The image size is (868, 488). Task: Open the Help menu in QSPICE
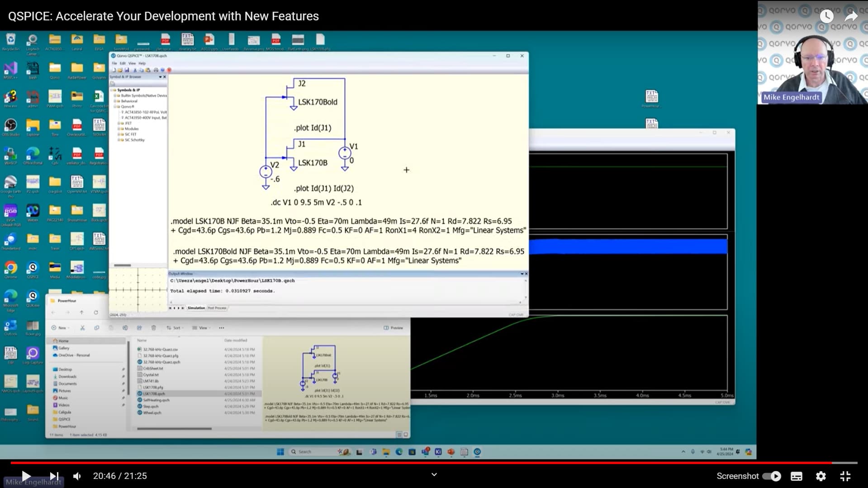[142, 63]
